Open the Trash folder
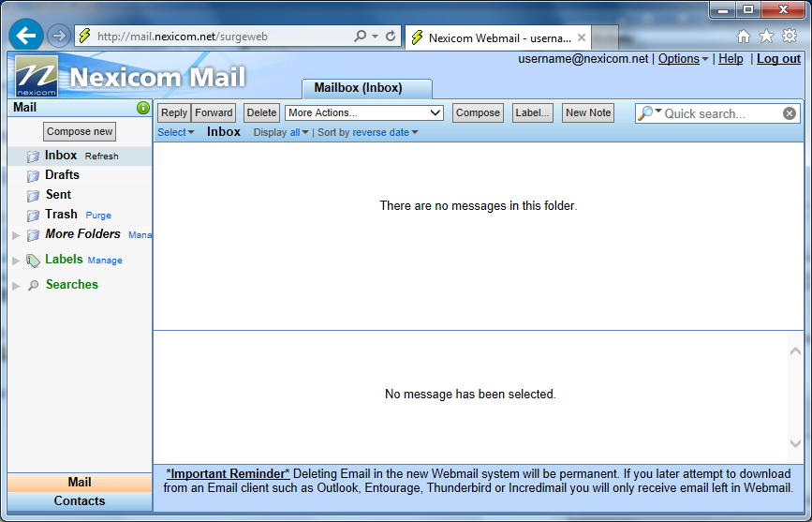The width and height of the screenshot is (812, 522). pos(61,214)
